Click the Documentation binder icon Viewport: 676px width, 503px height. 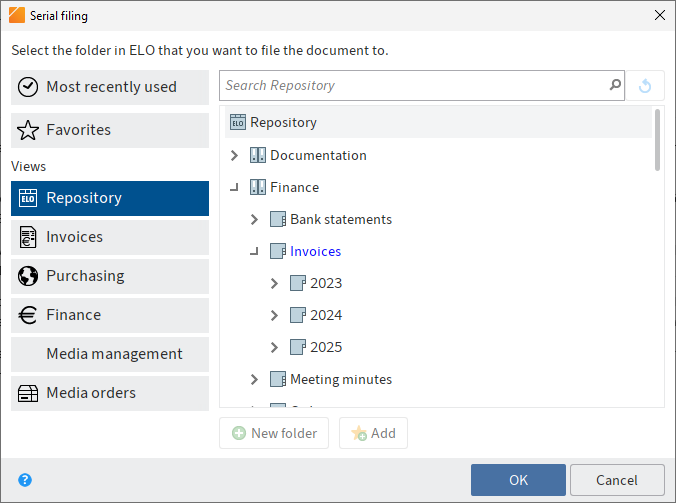(258, 155)
